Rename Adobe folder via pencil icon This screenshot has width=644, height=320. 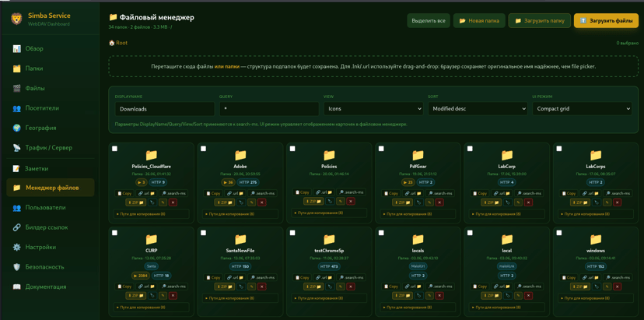coord(252,202)
